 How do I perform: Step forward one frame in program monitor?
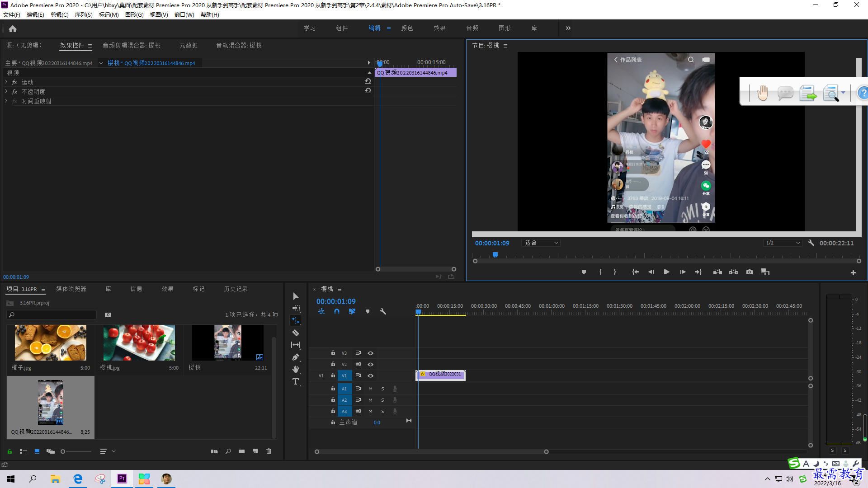[683, 272]
